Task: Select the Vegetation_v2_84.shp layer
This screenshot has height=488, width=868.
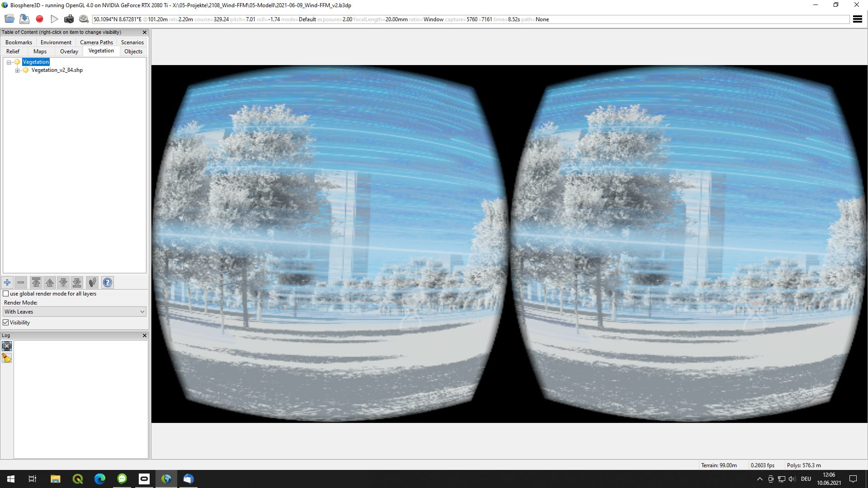Action: pyautogui.click(x=57, y=70)
